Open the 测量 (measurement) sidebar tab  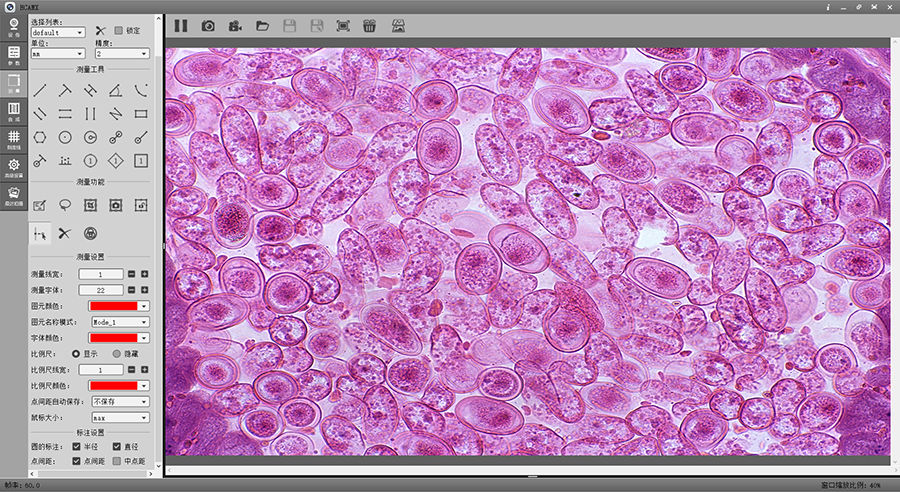14,84
